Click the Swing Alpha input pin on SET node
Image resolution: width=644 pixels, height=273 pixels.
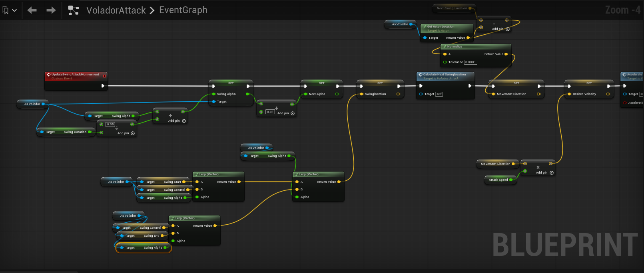(x=214, y=94)
